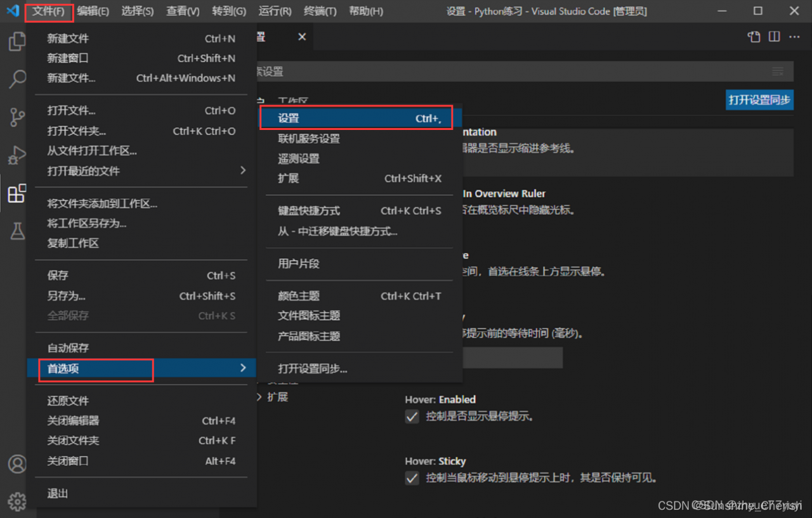Screen dimensions: 812x518
Task: Select 从文件打开工作区... menu entry
Action: [141, 151]
